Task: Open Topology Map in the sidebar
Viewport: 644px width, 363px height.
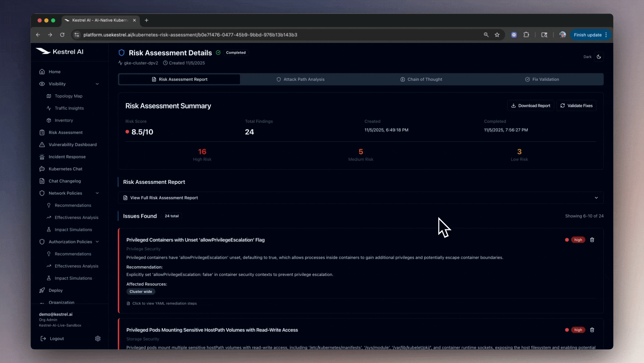Action: [x=69, y=96]
